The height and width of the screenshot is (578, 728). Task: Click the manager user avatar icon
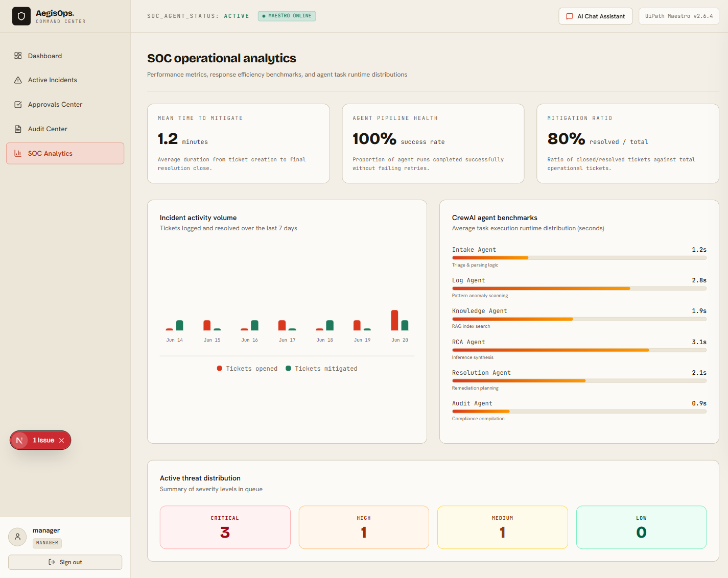(x=17, y=537)
